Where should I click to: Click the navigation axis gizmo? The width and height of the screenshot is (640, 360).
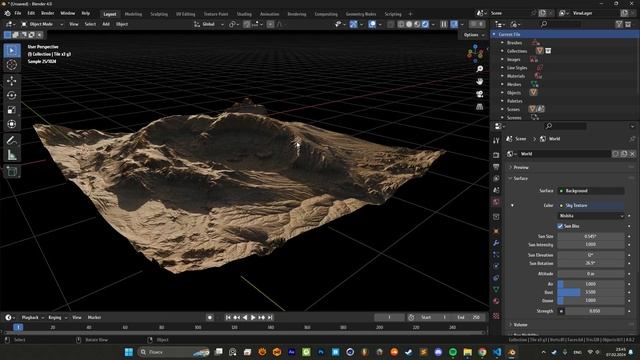pyautogui.click(x=476, y=53)
